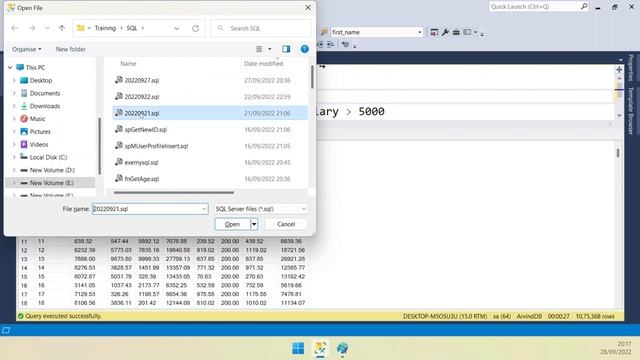The image size is (640, 360).
Task: Select Music in navigation tree
Action: [x=37, y=119]
